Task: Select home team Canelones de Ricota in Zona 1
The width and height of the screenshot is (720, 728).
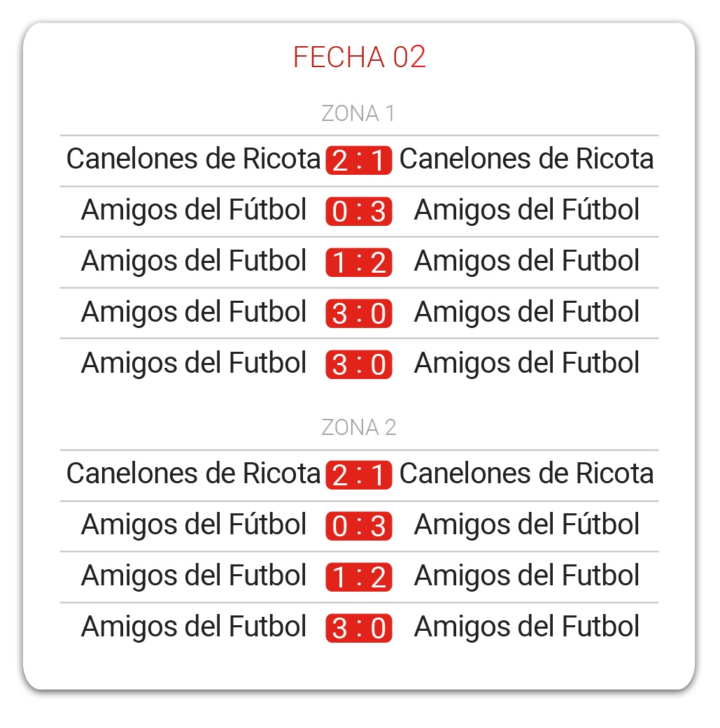Action: [x=193, y=159]
